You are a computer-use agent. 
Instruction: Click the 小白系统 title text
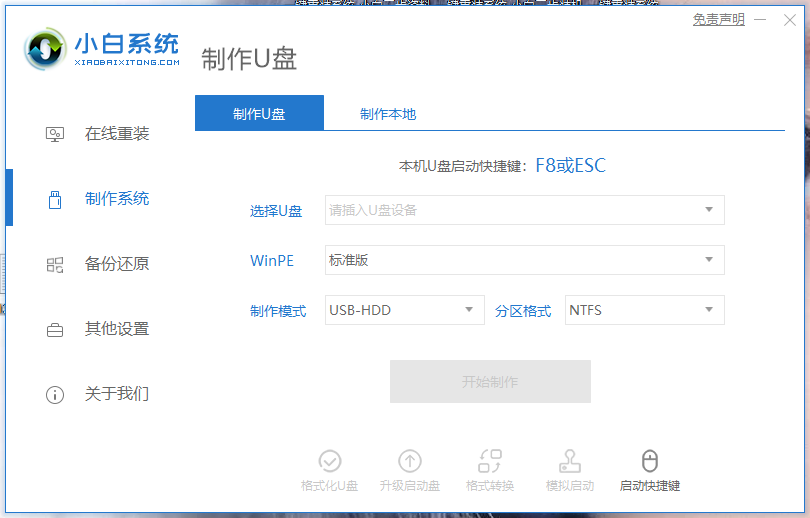(x=127, y=43)
